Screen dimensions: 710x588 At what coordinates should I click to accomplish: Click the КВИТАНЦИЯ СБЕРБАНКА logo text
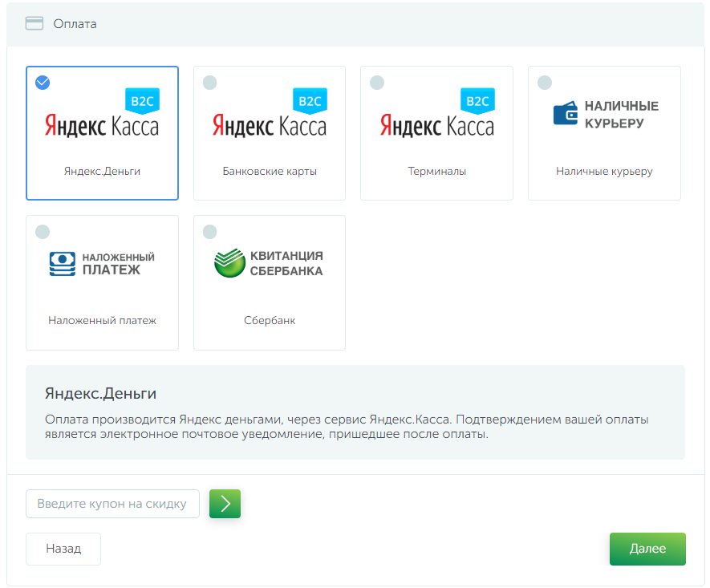[x=286, y=263]
